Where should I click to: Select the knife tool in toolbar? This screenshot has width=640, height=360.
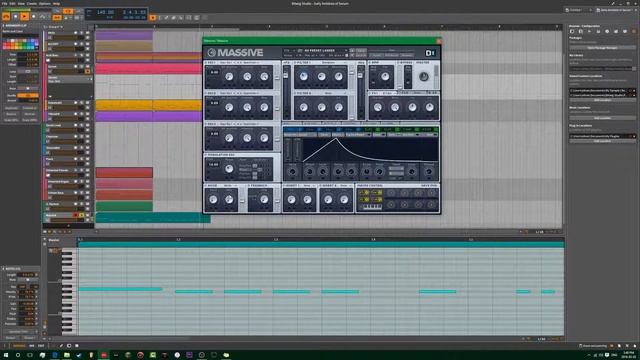tap(181, 18)
